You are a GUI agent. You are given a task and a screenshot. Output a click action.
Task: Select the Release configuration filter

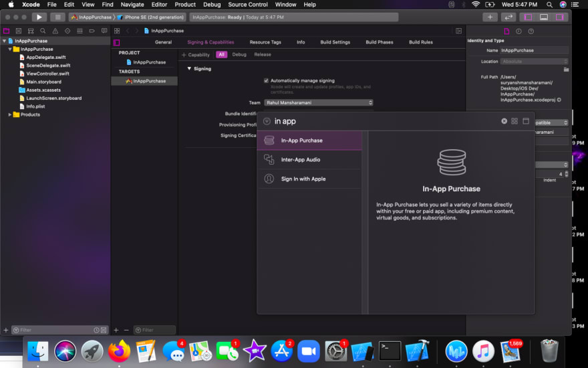click(x=263, y=54)
